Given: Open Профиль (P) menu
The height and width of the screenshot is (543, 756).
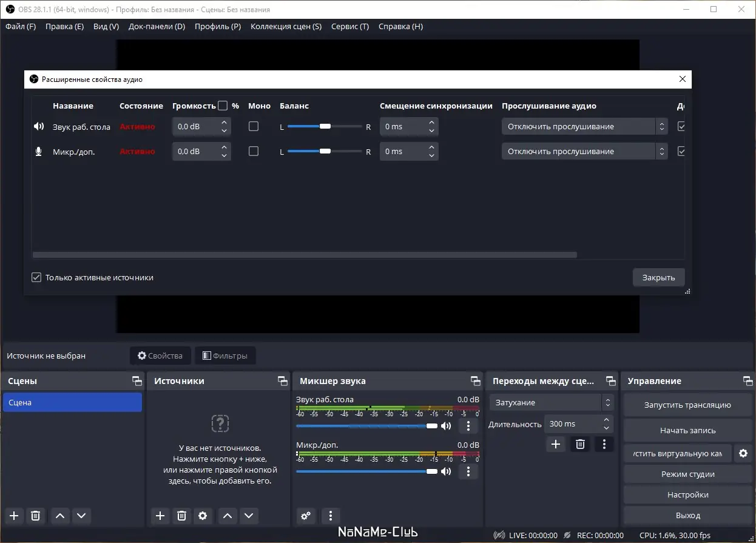Looking at the screenshot, I should 218,27.
